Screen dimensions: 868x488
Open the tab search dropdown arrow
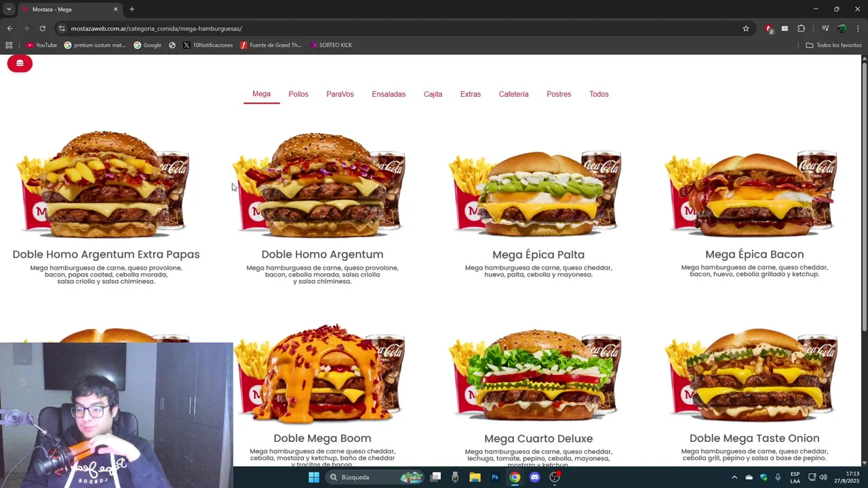[x=8, y=9]
